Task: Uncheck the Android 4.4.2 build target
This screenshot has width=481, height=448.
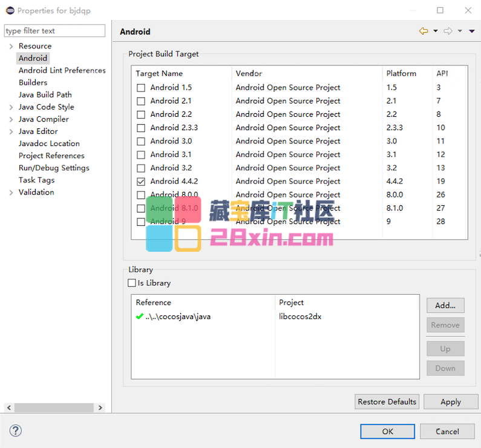Action: 141,182
